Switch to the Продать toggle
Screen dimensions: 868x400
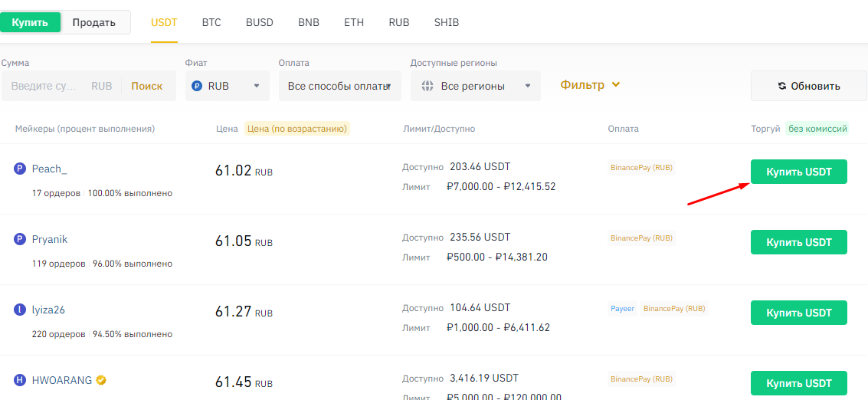coord(94,22)
